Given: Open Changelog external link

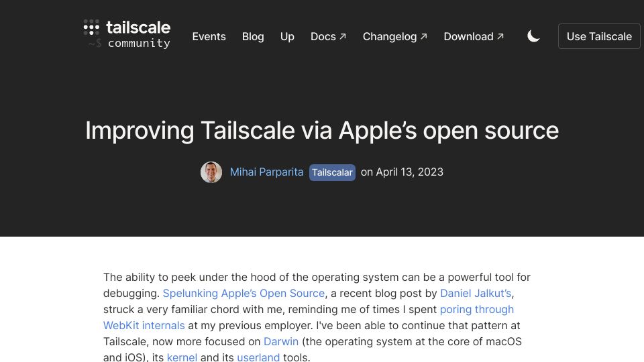Looking at the screenshot, I should pyautogui.click(x=394, y=36).
